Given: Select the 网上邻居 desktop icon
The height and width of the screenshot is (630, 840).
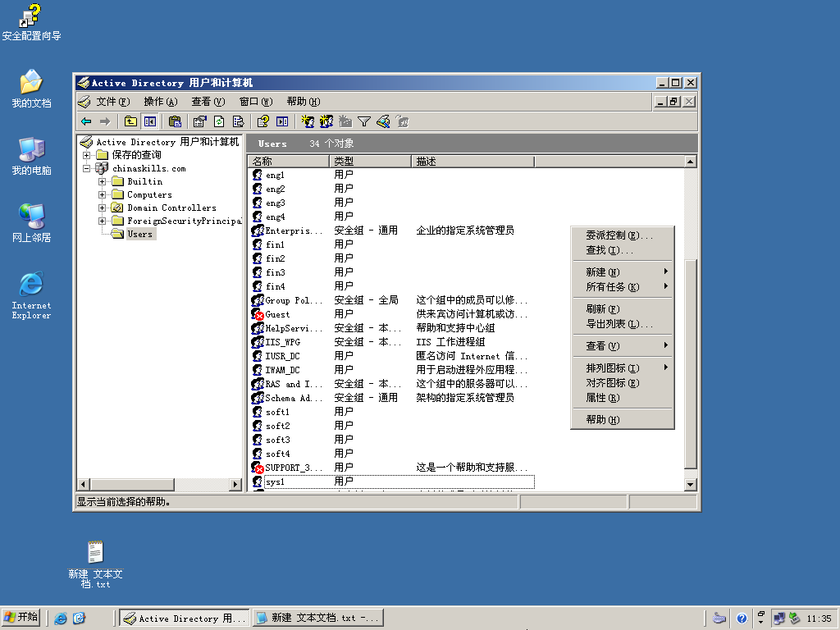Looking at the screenshot, I should (x=31, y=223).
